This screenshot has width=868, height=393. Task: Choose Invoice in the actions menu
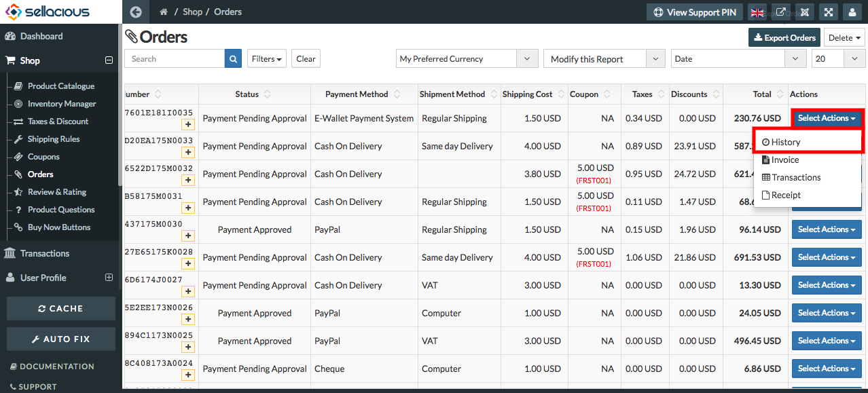pyautogui.click(x=785, y=160)
